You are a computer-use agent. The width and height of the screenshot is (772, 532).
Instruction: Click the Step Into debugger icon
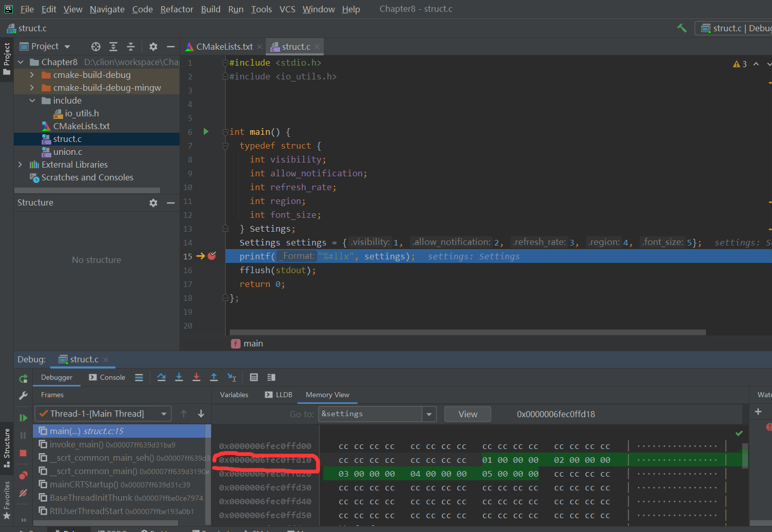[179, 377]
